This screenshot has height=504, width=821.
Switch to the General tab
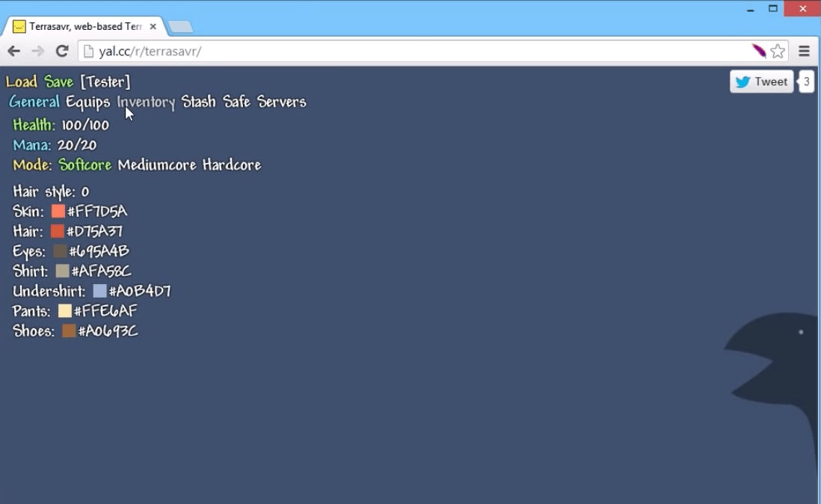pos(34,102)
